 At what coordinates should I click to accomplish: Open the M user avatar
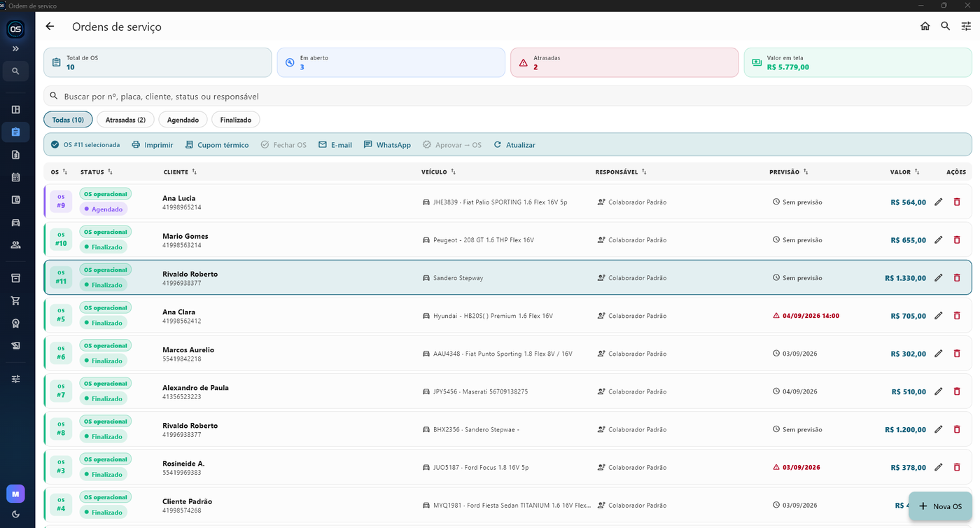15,494
